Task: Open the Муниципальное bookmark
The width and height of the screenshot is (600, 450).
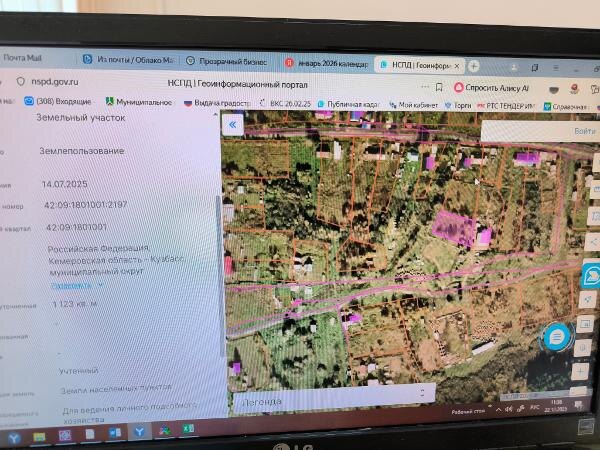Action: click(139, 102)
